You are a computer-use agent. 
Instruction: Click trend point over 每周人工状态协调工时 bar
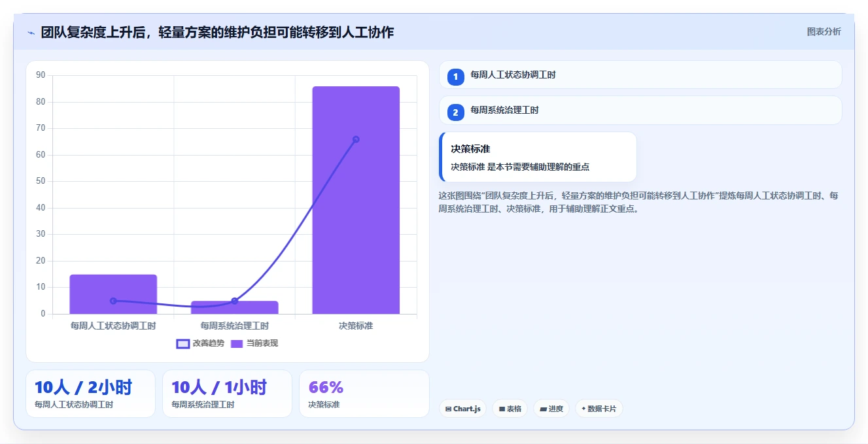[113, 301]
